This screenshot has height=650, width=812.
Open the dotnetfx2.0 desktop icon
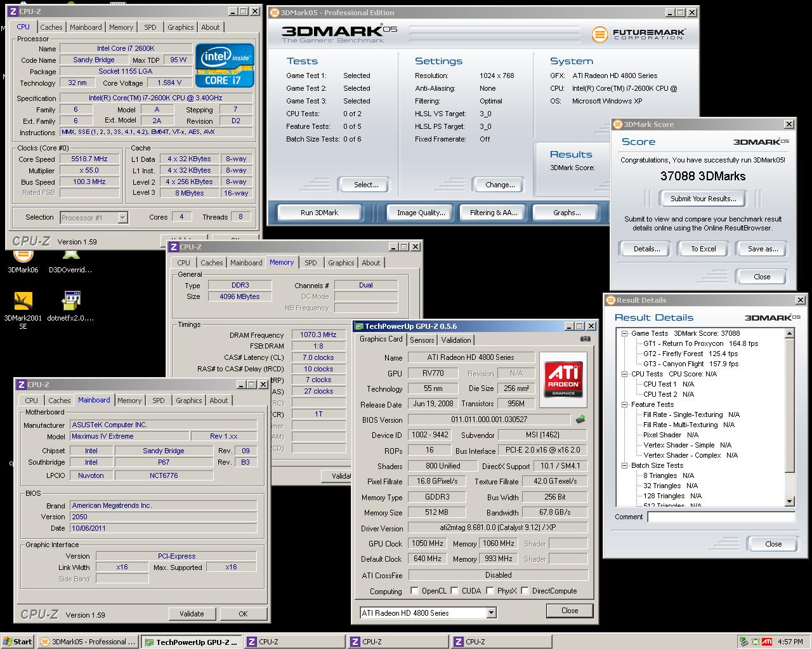(71, 301)
